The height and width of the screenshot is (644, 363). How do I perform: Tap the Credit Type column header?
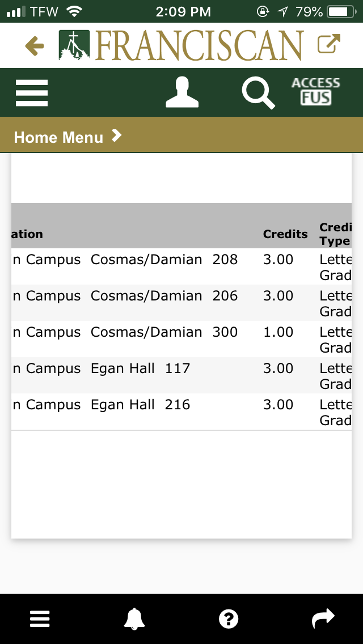pyautogui.click(x=335, y=234)
